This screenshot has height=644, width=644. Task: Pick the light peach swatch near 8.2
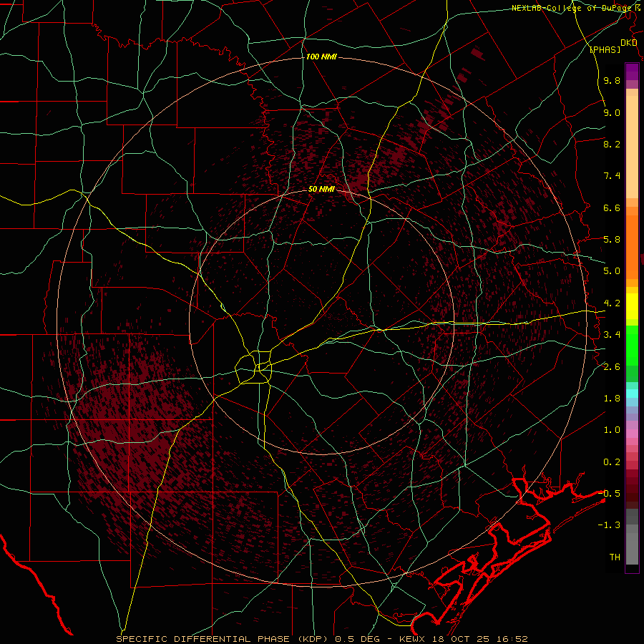[632, 147]
